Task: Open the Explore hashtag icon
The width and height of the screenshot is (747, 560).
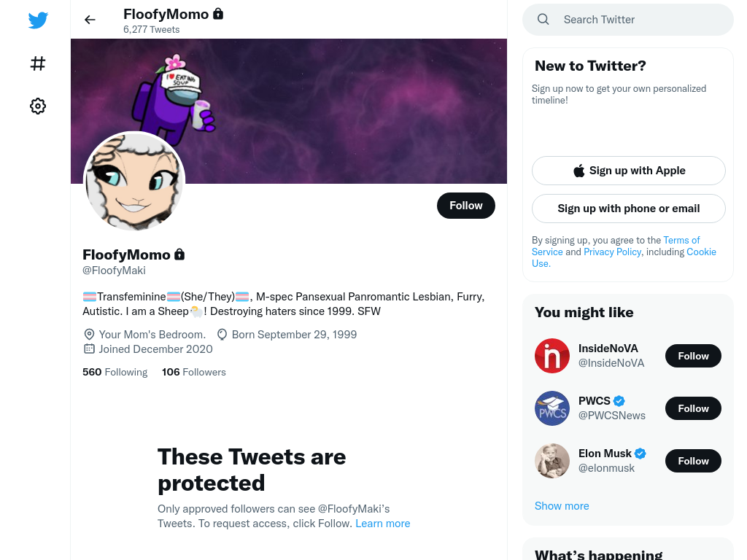Action: [x=38, y=63]
